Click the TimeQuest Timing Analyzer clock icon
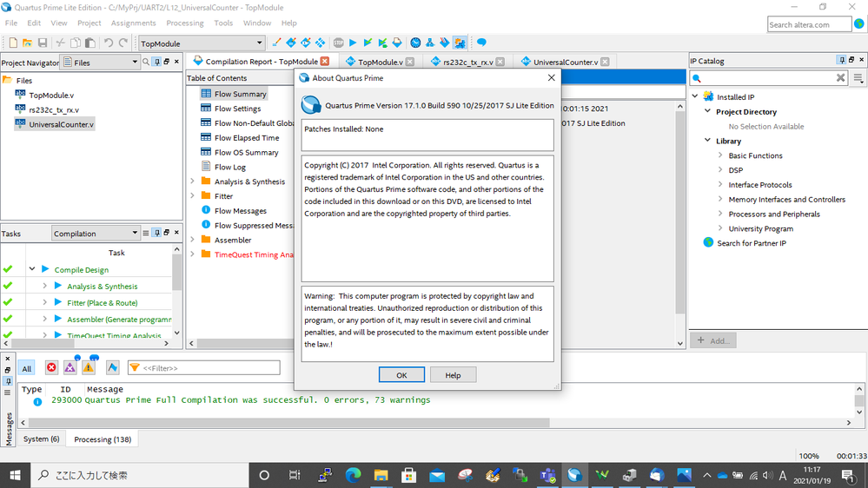868x488 pixels. coord(415,43)
